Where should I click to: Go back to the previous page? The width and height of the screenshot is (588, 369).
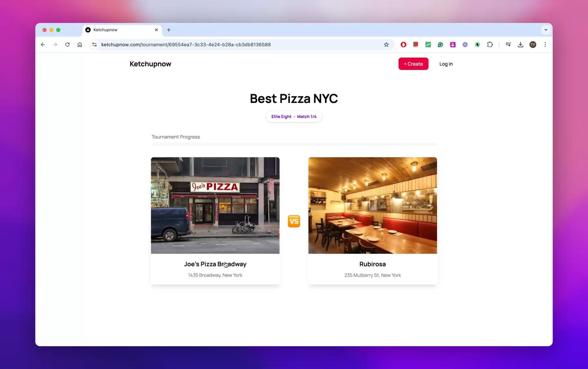coord(43,45)
